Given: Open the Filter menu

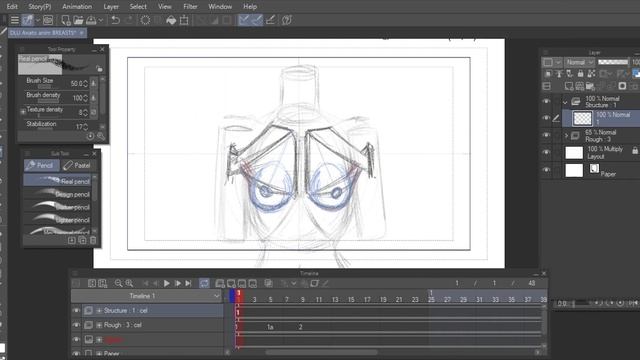Looking at the screenshot, I should [x=190, y=7].
